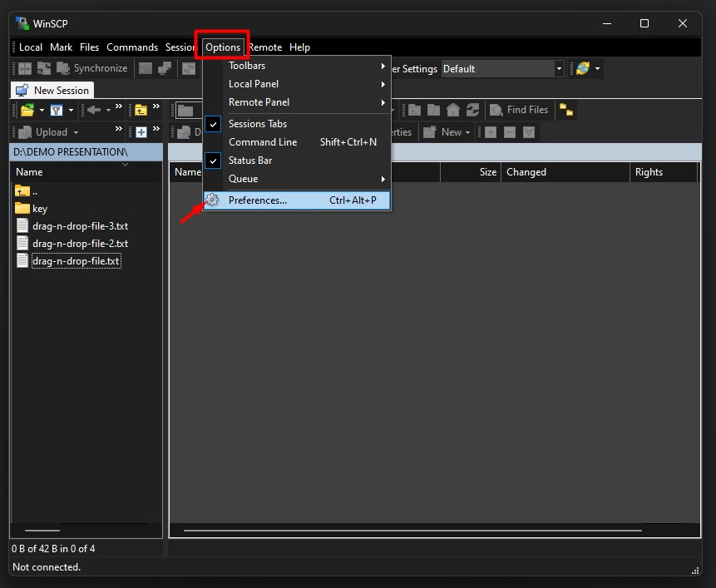Expand the Upload options dropdown arrow
Image resolution: width=716 pixels, height=588 pixels.
[76, 132]
